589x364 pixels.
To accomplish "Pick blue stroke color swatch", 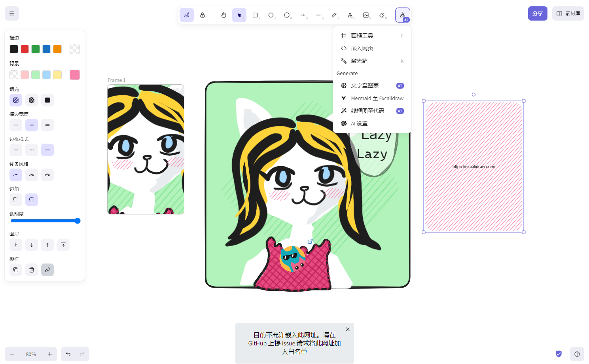I will point(46,49).
